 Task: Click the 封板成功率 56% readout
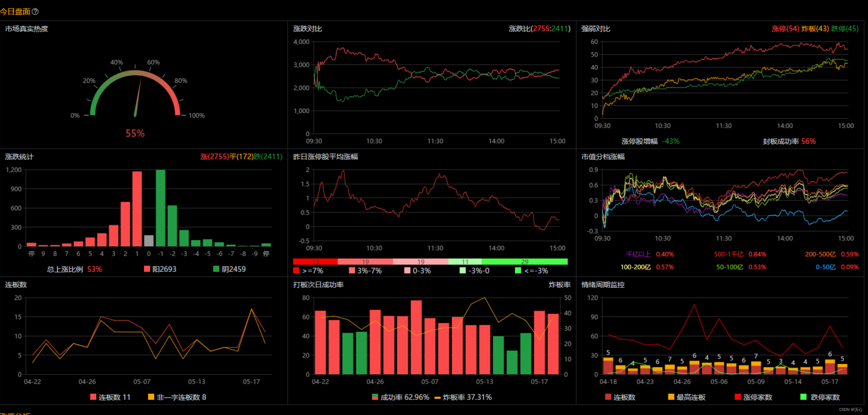pyautogui.click(x=789, y=141)
